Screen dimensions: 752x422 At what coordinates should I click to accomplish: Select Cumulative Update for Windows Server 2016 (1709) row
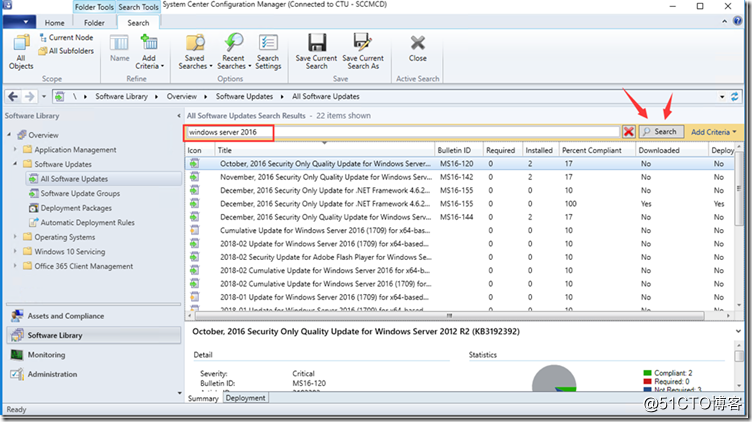coord(459,230)
